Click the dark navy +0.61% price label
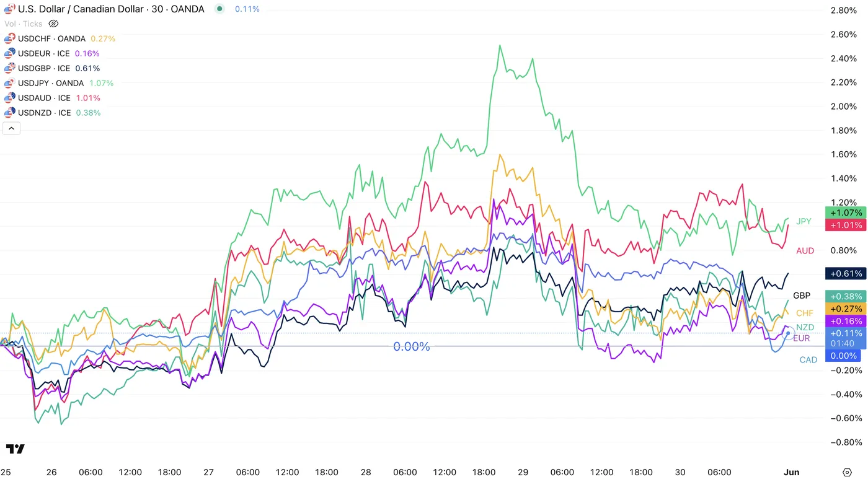 [846, 273]
